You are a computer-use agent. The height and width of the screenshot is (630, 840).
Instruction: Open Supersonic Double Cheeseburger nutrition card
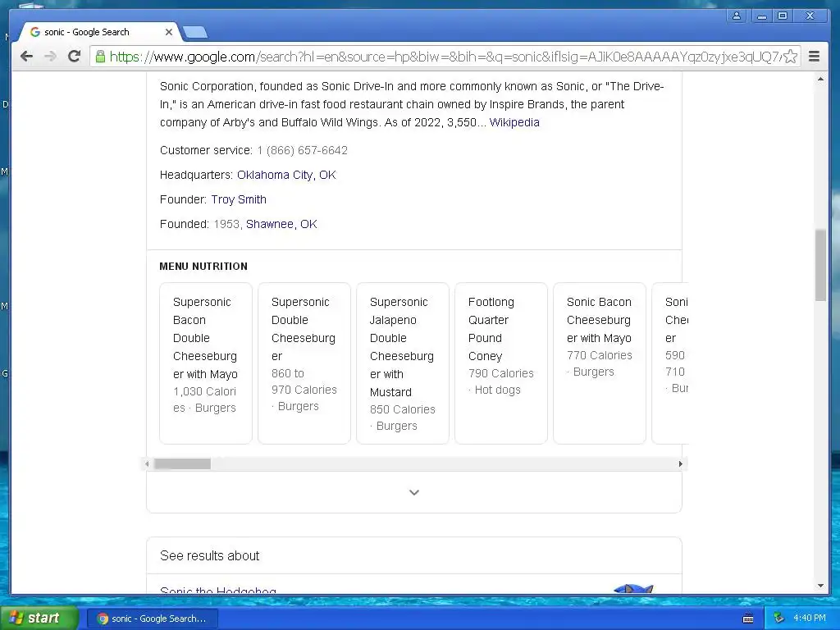point(304,363)
